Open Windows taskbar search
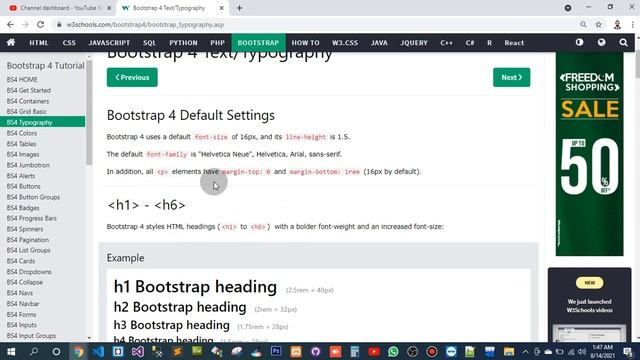640x360 pixels. click(x=34, y=351)
